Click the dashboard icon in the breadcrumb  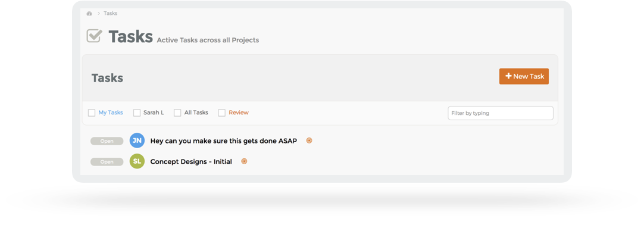(x=89, y=13)
